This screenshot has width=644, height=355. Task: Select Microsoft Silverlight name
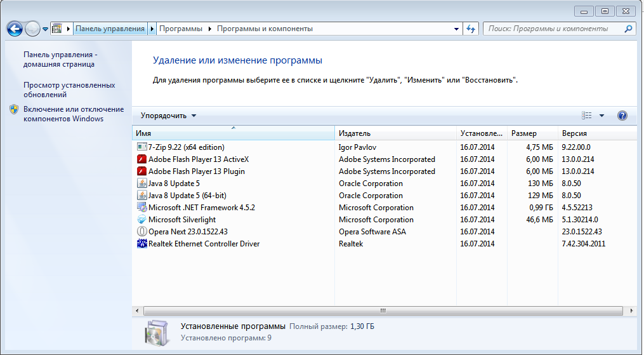(x=182, y=219)
